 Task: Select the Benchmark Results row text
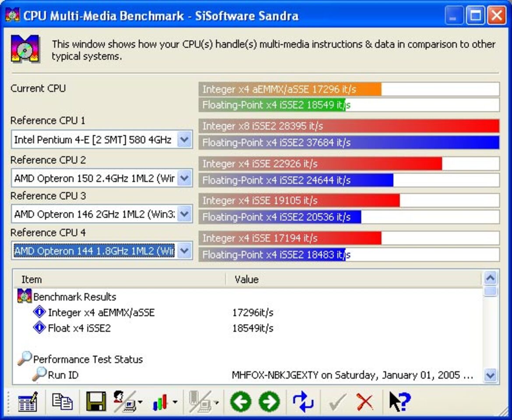tap(75, 296)
